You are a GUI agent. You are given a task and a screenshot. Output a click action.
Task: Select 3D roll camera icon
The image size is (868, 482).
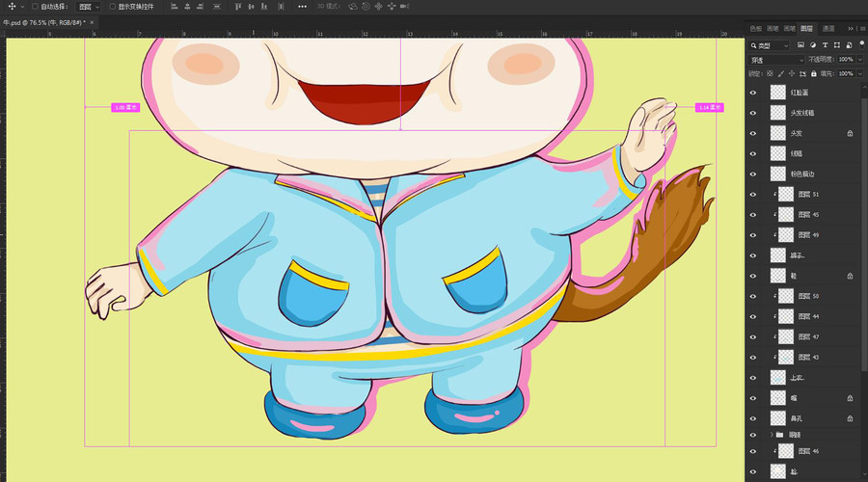pyautogui.click(x=366, y=7)
